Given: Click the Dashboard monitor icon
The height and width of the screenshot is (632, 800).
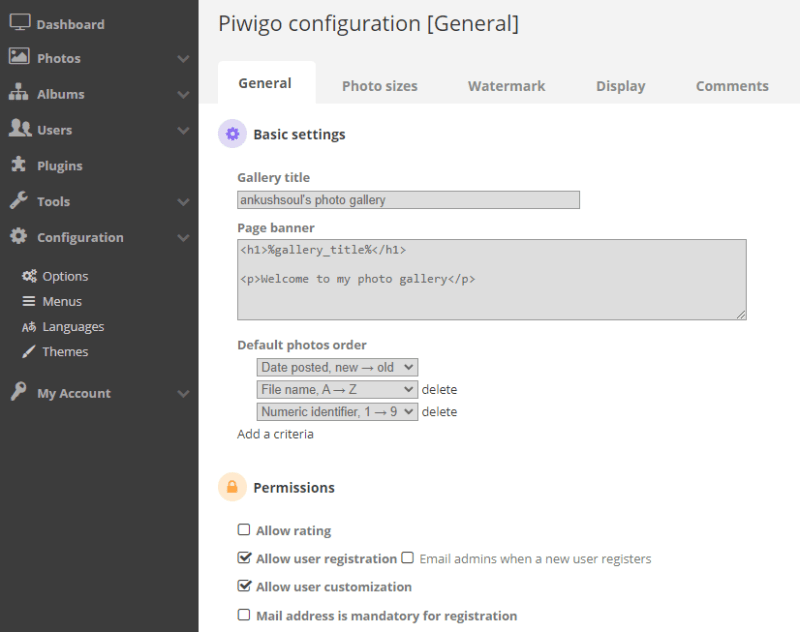Looking at the screenshot, I should (19, 23).
